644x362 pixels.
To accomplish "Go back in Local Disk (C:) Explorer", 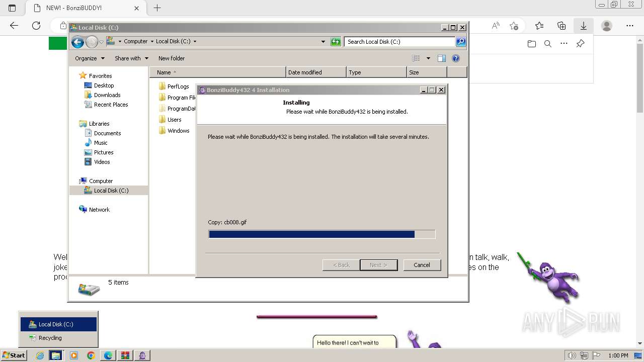I will [x=77, y=42].
